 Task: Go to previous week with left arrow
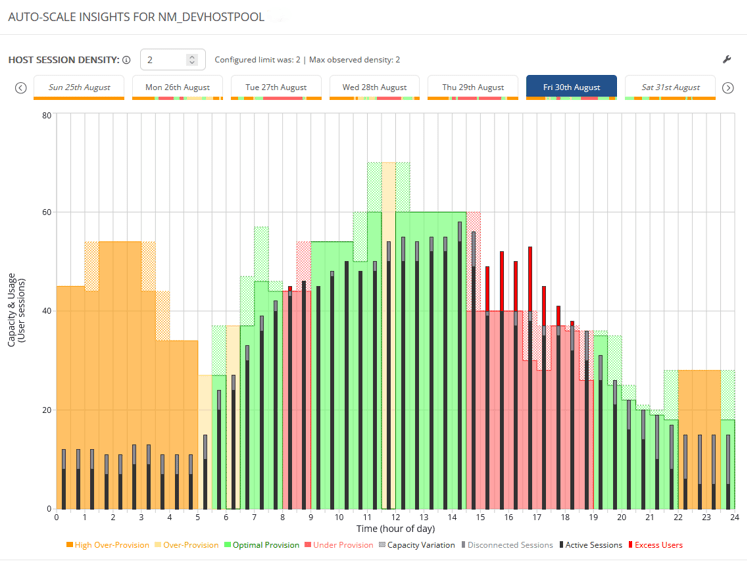pyautogui.click(x=20, y=87)
